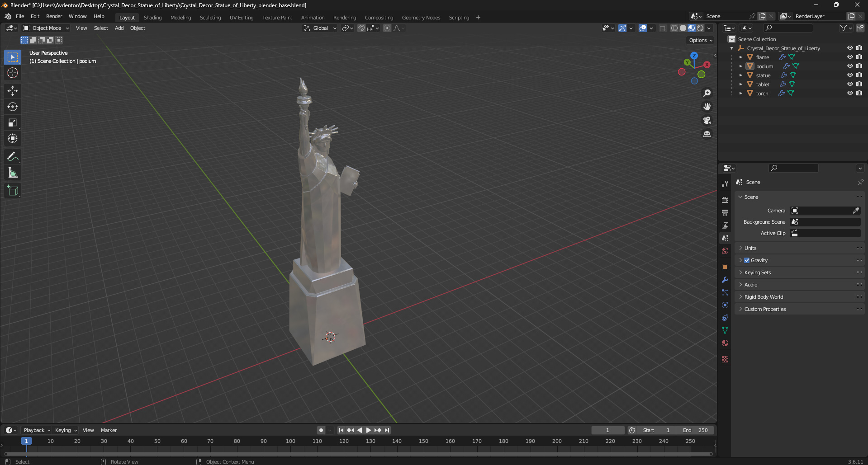Expand the Rigid Body World panel
Screen dimensions: 868x465
point(800,297)
